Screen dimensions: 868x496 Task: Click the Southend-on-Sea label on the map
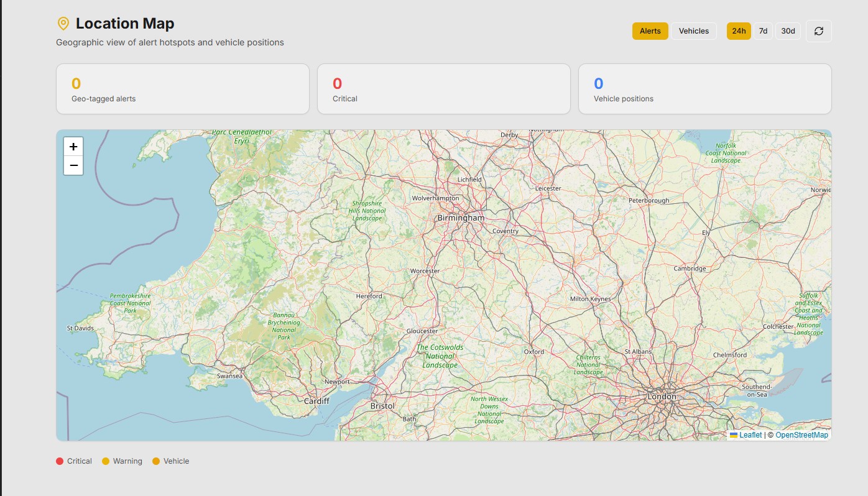[757, 391]
